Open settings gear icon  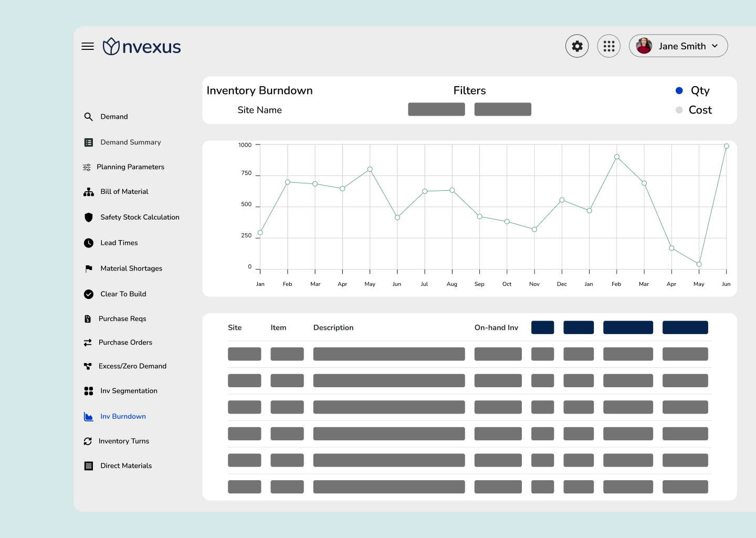(577, 46)
